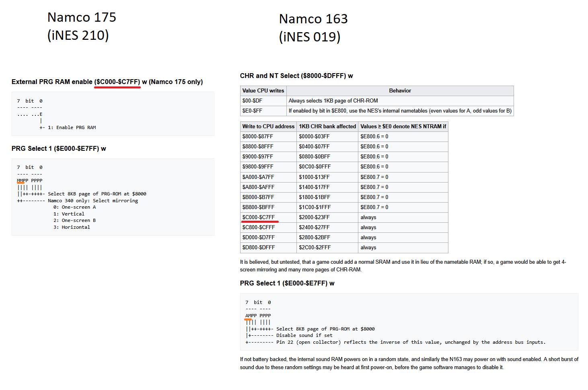Click "Namco 340 only: Select mirroring" line
588x390 pixels.
click(x=93, y=201)
